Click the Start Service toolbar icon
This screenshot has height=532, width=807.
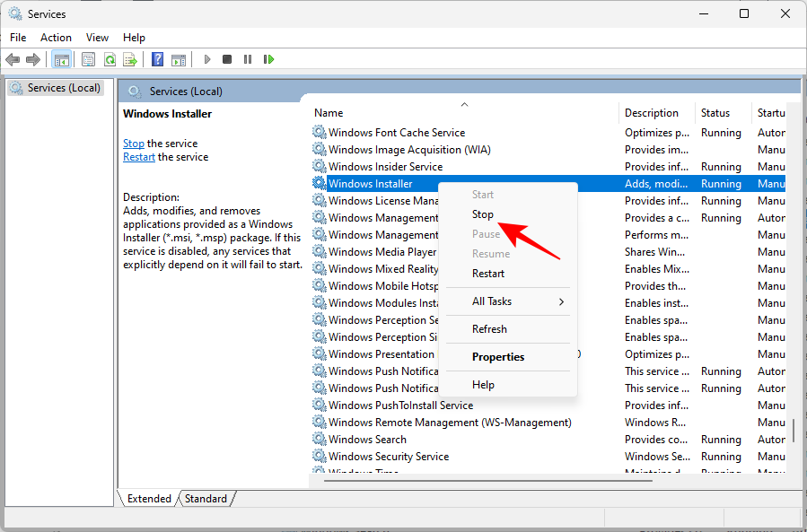click(207, 59)
